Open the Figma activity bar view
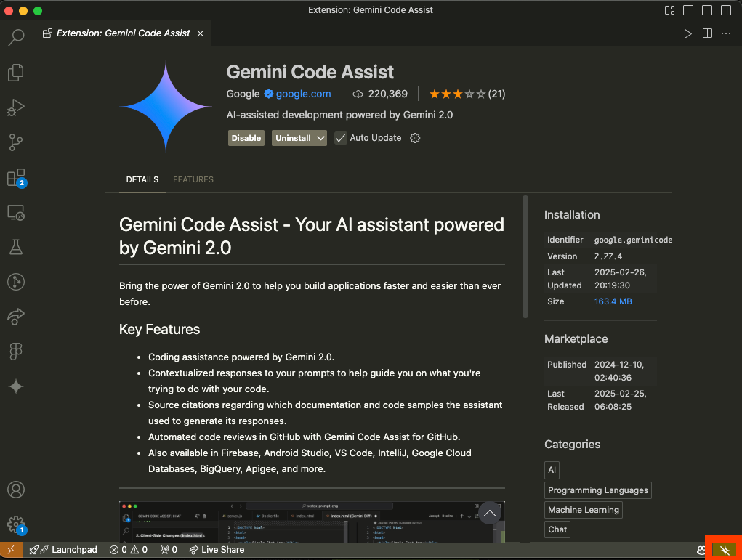Screen dimensions: 742x560 pyautogui.click(x=16, y=352)
